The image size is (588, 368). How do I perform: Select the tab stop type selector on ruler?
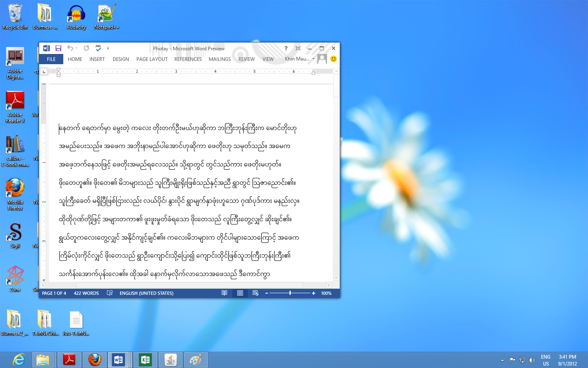tap(44, 72)
